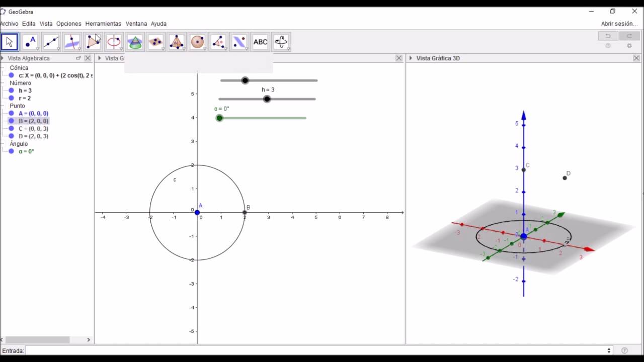This screenshot has width=644, height=362.
Task: Select point D in the 3D view
Action: click(x=565, y=178)
